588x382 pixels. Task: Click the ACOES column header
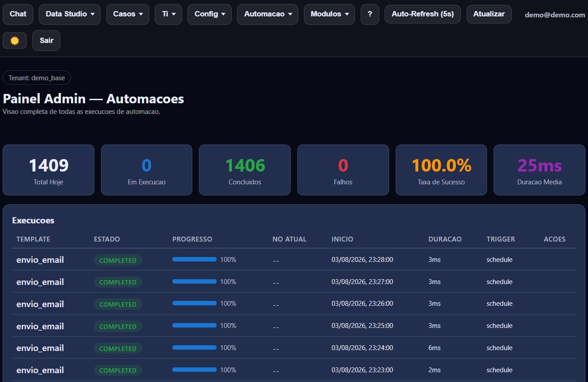tap(555, 239)
